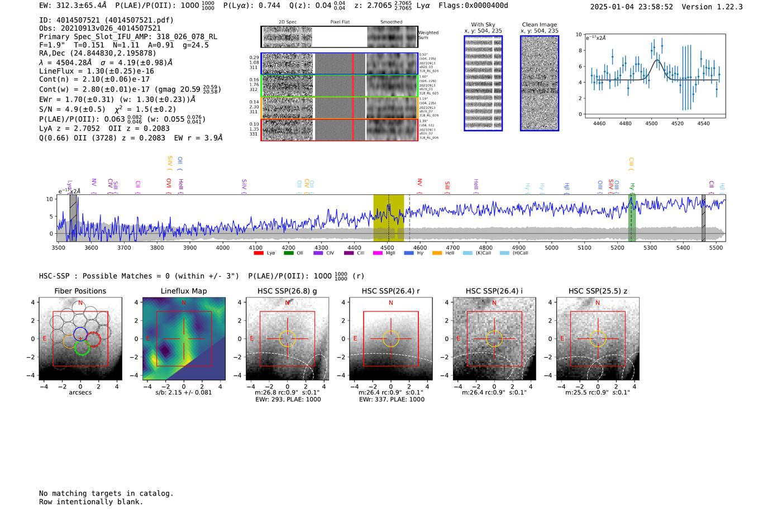
Task: Click the red dashed fiber circle
Action: (94, 339)
